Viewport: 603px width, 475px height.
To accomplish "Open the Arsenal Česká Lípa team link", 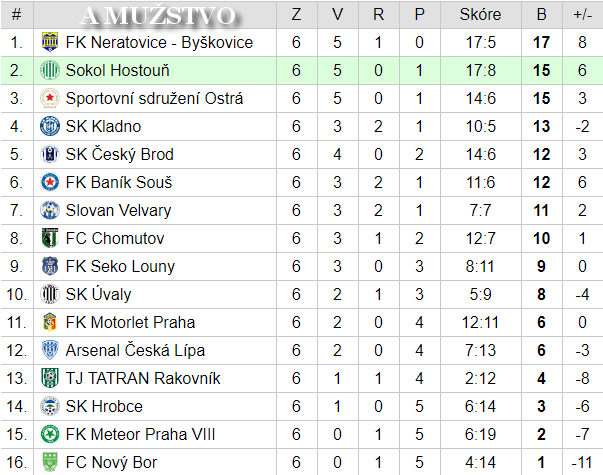I will click(x=135, y=350).
